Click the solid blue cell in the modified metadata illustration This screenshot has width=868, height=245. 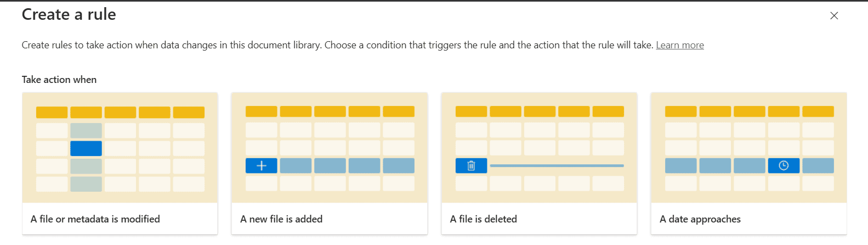point(86,148)
